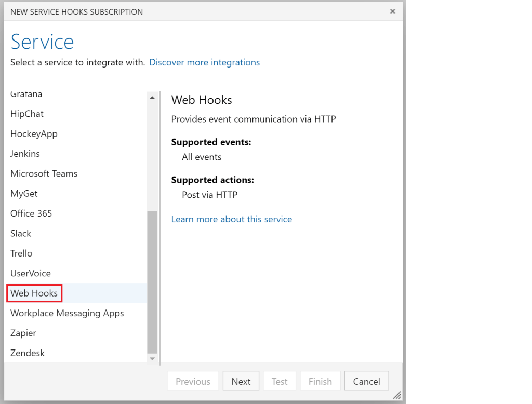
Task: Choose Zendesk service
Action: (28, 353)
